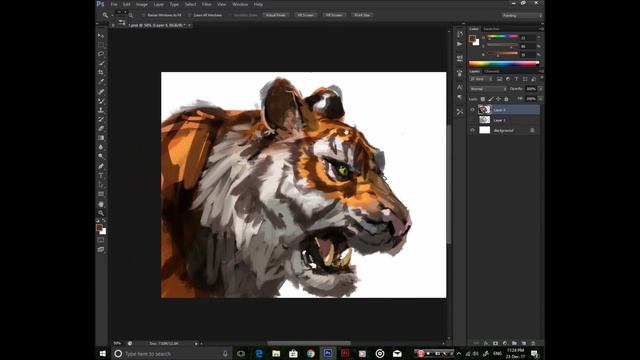
Task: Select the Lasso tool
Action: (101, 54)
